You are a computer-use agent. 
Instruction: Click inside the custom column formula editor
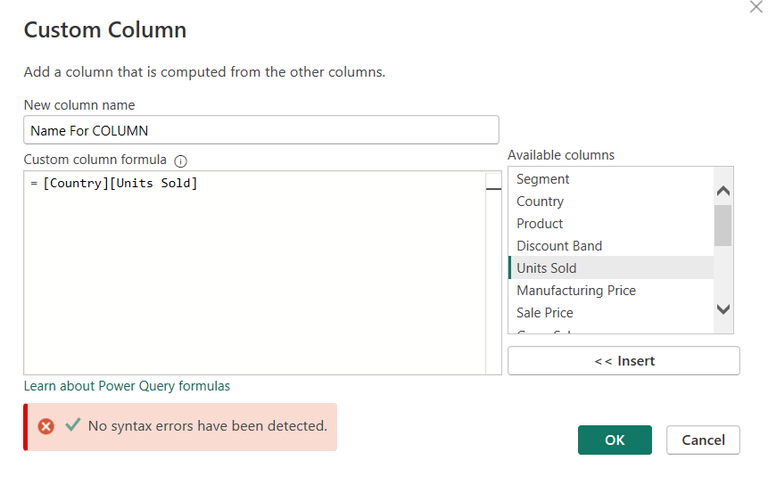pyautogui.click(x=250, y=280)
